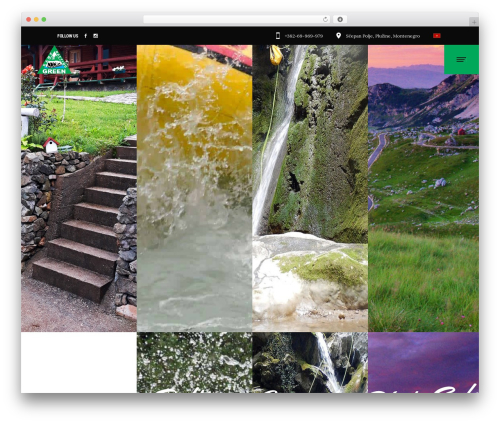Click the mobile phone icon
500x423 pixels.
click(278, 36)
